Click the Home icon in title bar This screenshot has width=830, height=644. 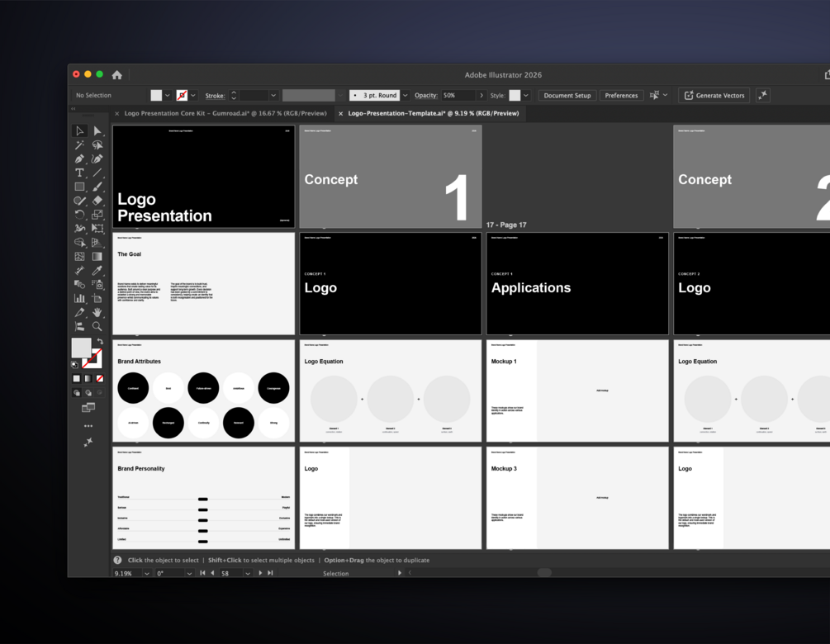click(117, 74)
